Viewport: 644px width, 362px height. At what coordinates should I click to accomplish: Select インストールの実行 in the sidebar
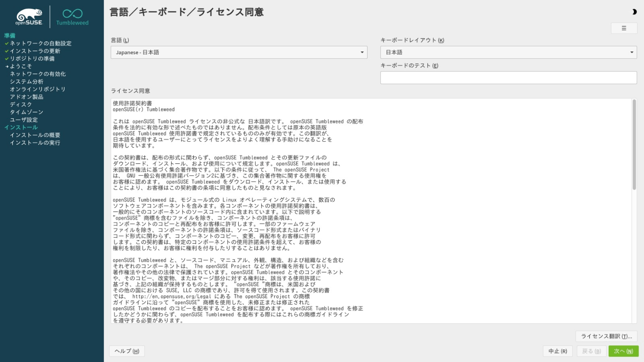[x=35, y=143]
